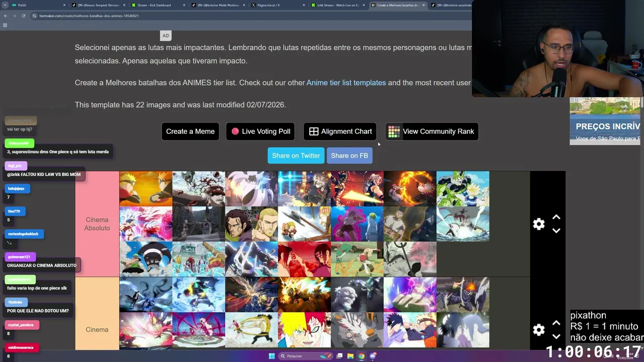
Task: Close the Página Inicial / X tab
Action: point(304,5)
